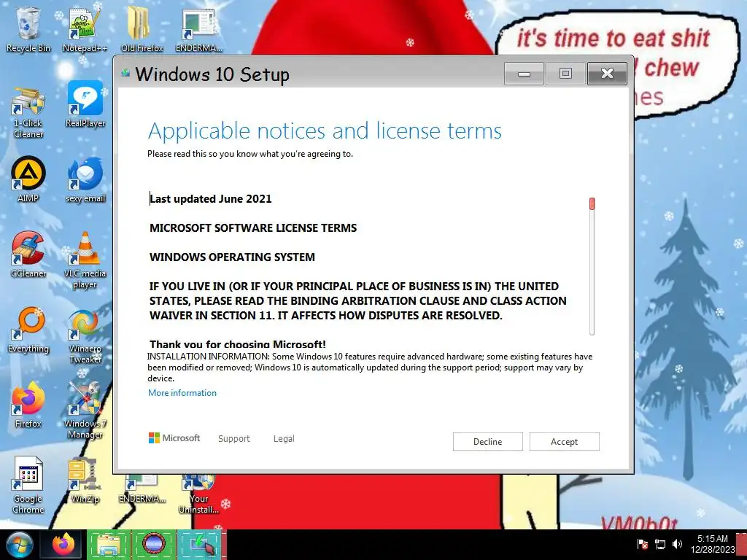Minimize the Windows 10 Setup window
The image size is (747, 560).
pos(524,74)
